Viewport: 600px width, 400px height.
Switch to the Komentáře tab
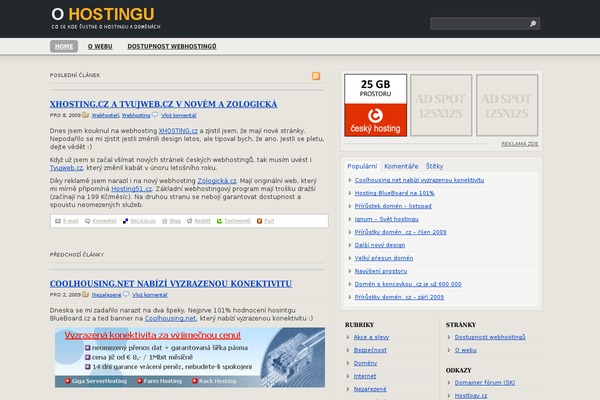coord(401,166)
